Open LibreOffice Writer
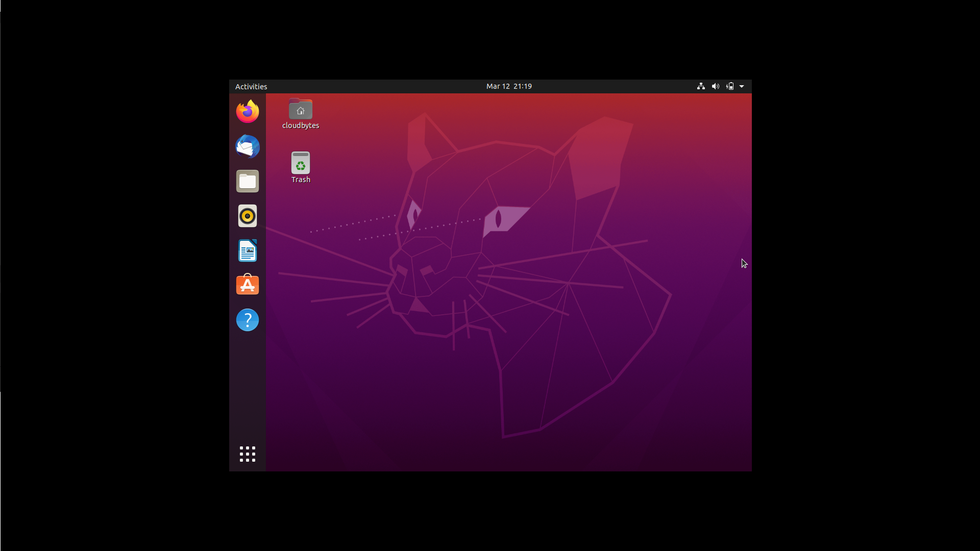Viewport: 980px width, 551px height. 248,251
